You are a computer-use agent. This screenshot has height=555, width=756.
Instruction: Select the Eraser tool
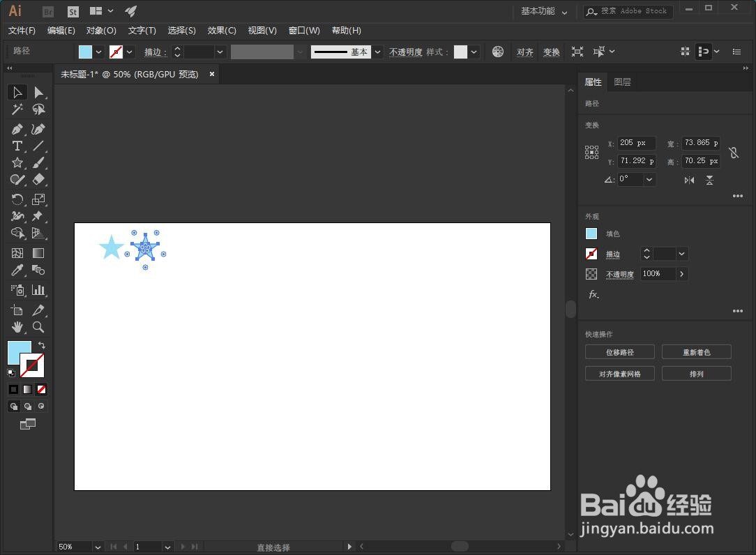coord(38,179)
